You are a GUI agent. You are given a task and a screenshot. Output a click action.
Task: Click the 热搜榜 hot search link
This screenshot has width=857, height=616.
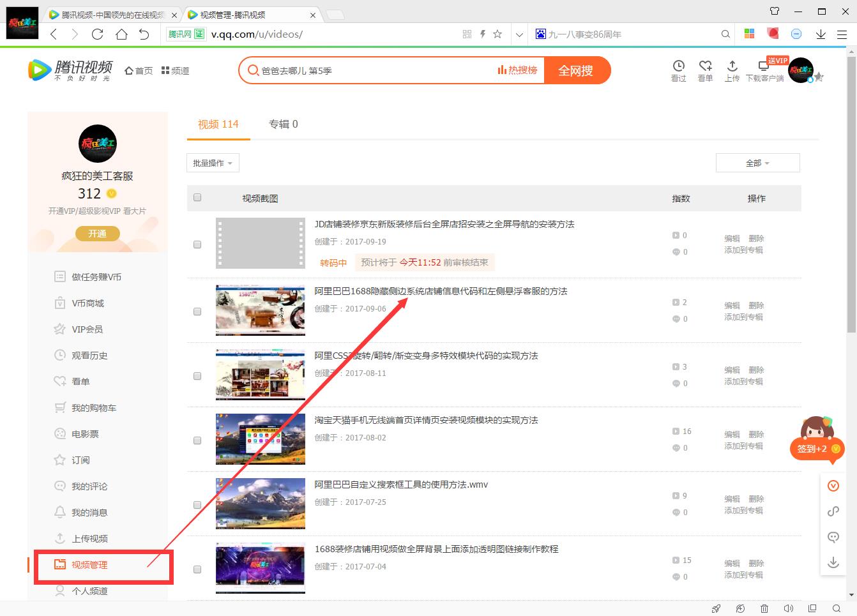(518, 70)
